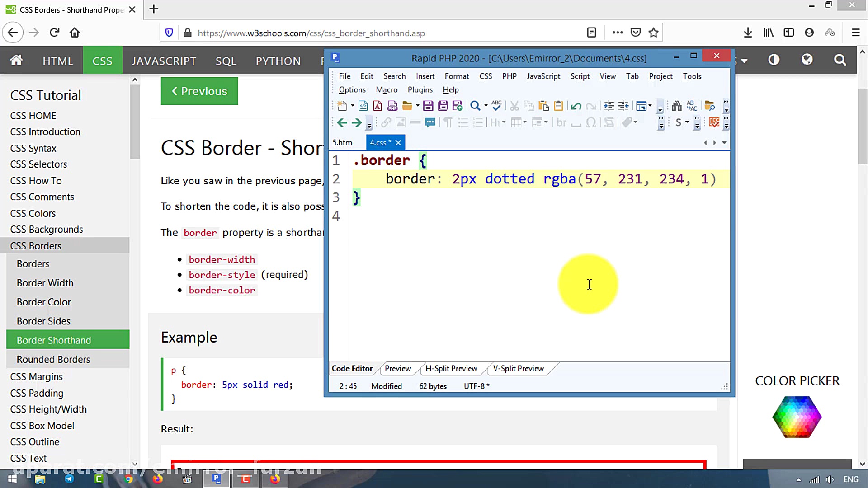Open the Find/Search magnifier icon
868x488 pixels.
tap(474, 106)
